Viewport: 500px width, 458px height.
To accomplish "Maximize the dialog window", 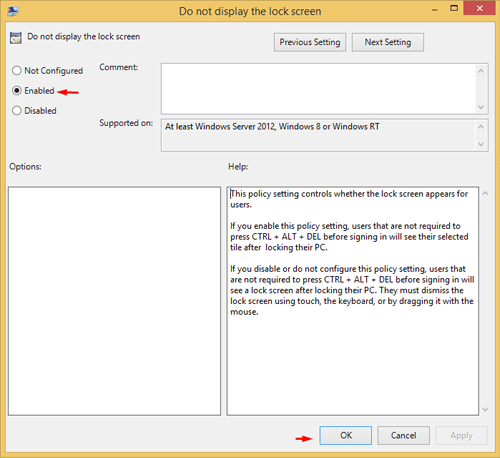I will tap(454, 8).
